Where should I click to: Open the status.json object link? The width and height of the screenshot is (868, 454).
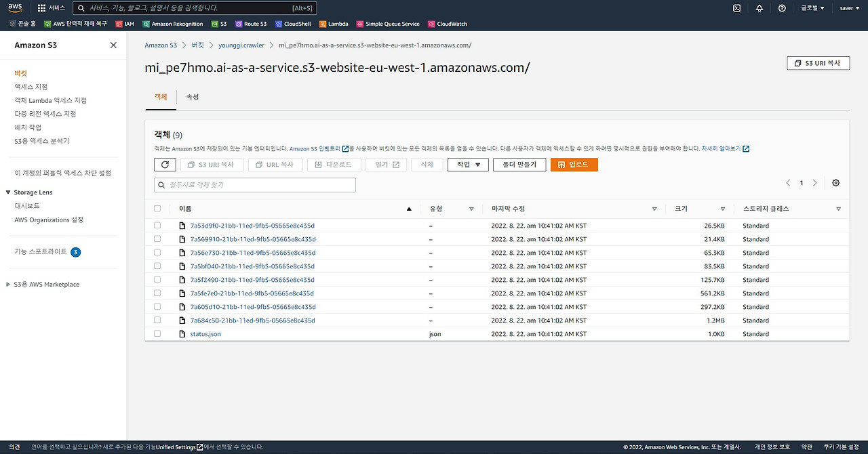(x=205, y=334)
